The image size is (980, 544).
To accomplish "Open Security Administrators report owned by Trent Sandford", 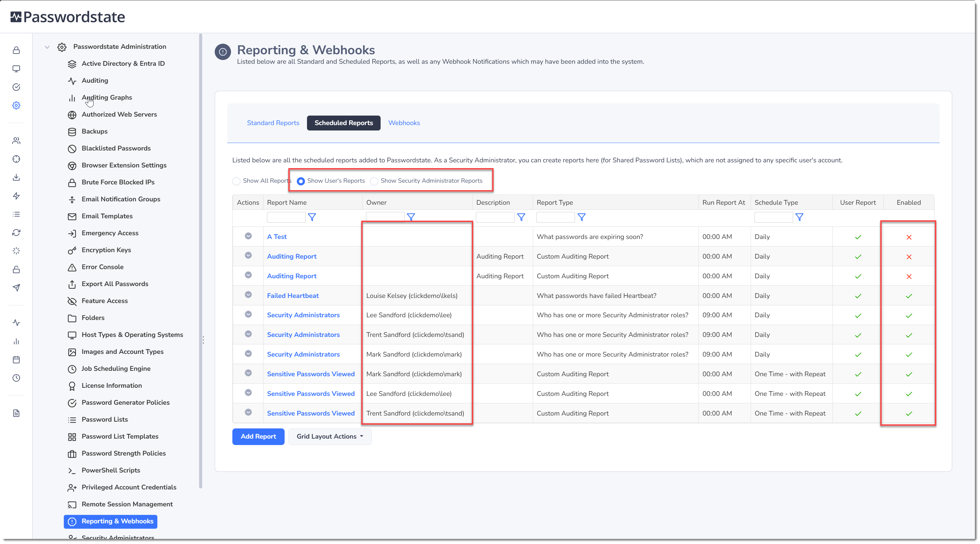I will click(303, 335).
